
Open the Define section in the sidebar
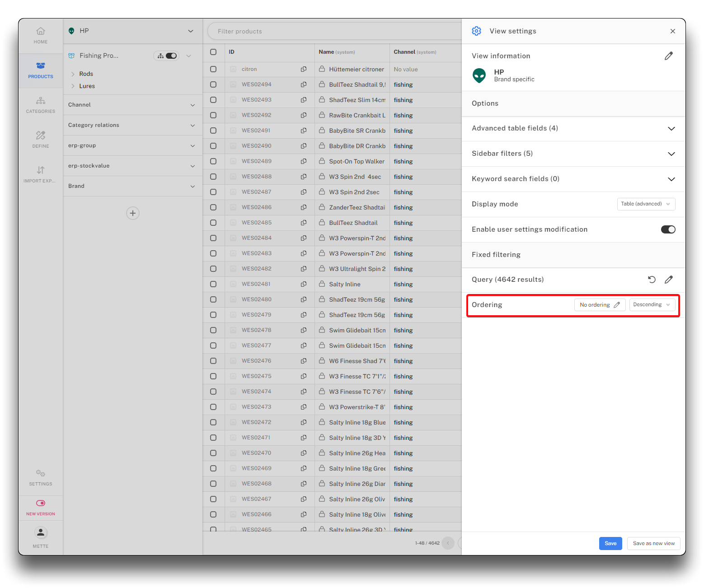[x=41, y=139]
